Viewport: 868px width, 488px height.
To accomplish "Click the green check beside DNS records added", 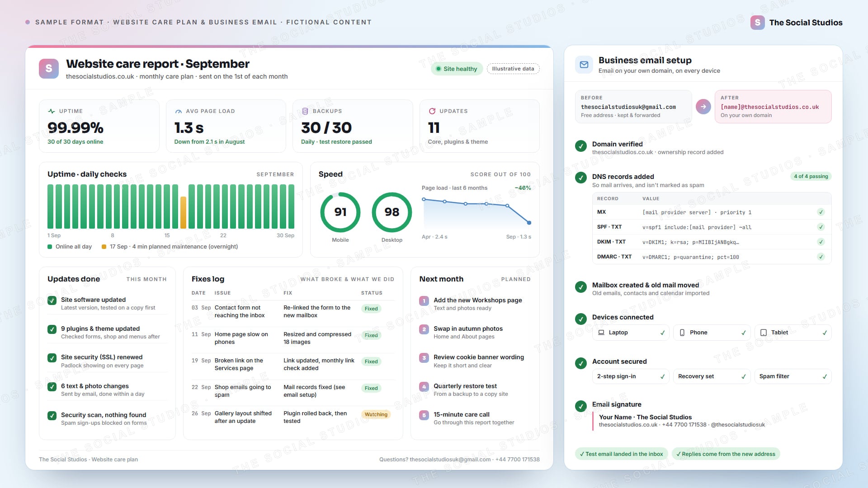I will pos(581,178).
